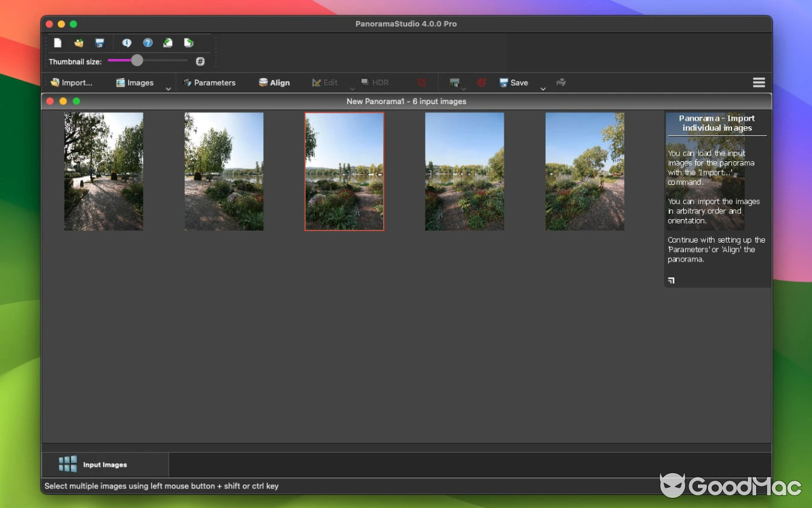This screenshot has height=508, width=812.
Task: Adjust the Thumbnail size slider
Action: [136, 61]
